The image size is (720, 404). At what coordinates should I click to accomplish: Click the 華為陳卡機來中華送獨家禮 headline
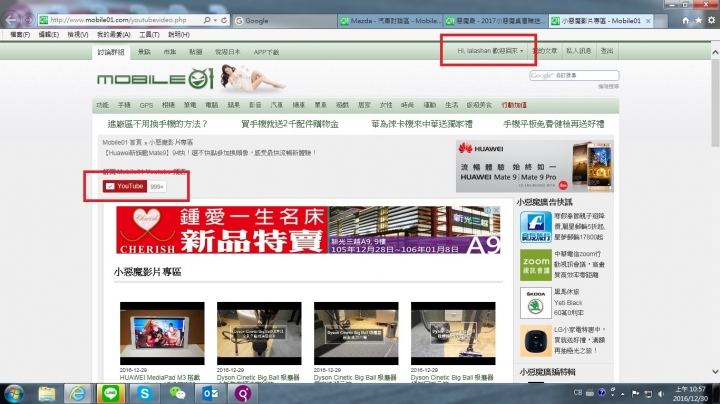[422, 124]
